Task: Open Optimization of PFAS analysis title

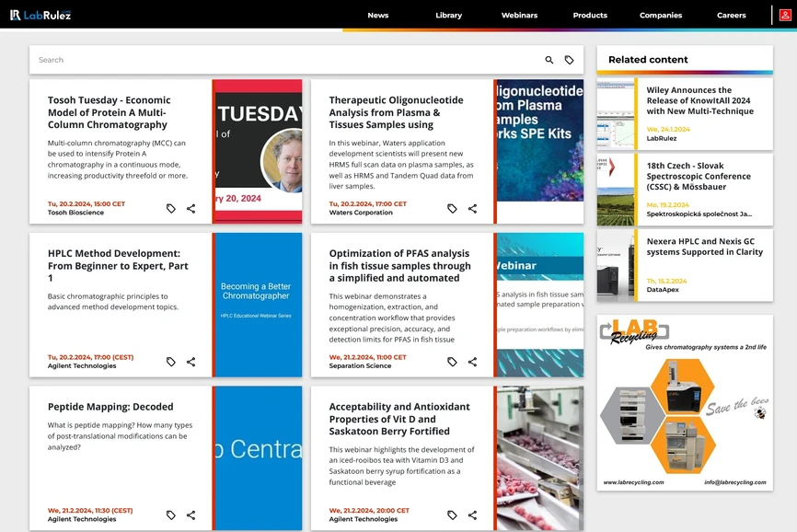Action: [399, 266]
